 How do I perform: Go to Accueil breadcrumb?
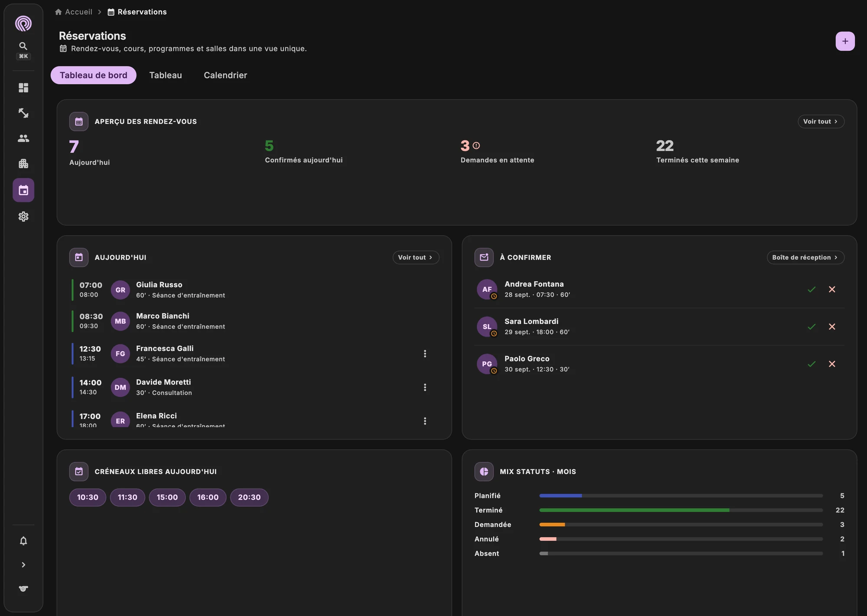point(74,12)
